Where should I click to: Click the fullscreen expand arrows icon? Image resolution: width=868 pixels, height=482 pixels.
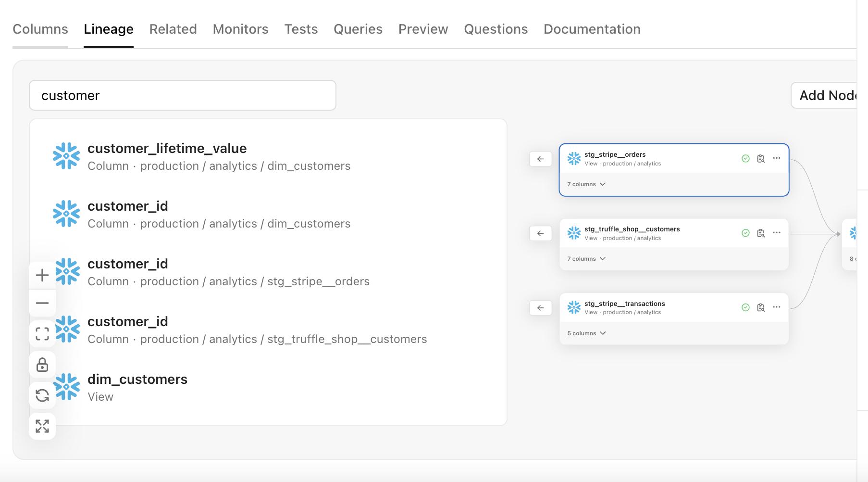pos(42,426)
